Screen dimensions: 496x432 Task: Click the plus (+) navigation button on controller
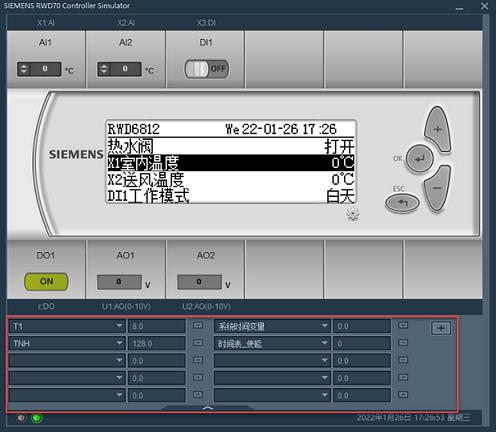(438, 129)
